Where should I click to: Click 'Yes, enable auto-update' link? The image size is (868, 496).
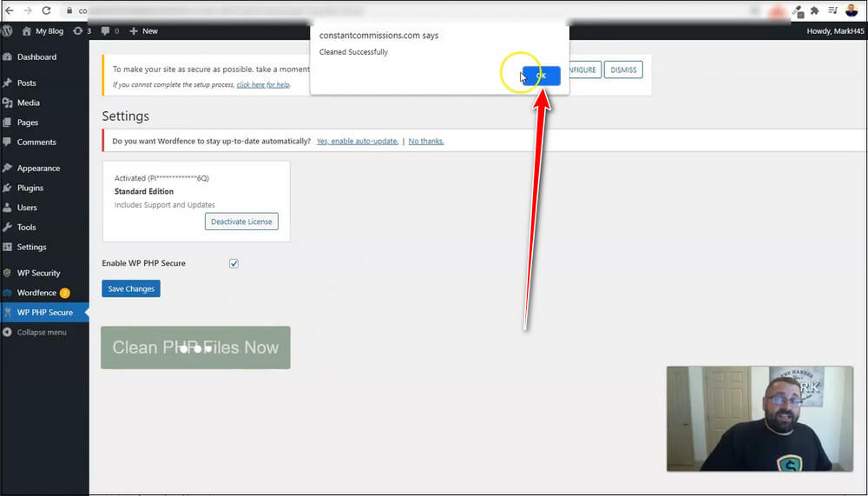[x=357, y=142]
